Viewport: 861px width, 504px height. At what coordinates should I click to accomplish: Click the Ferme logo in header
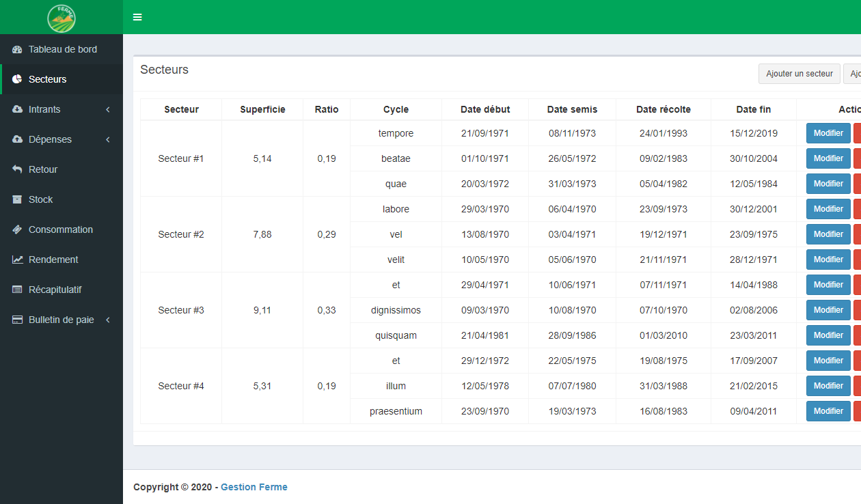pos(61,18)
